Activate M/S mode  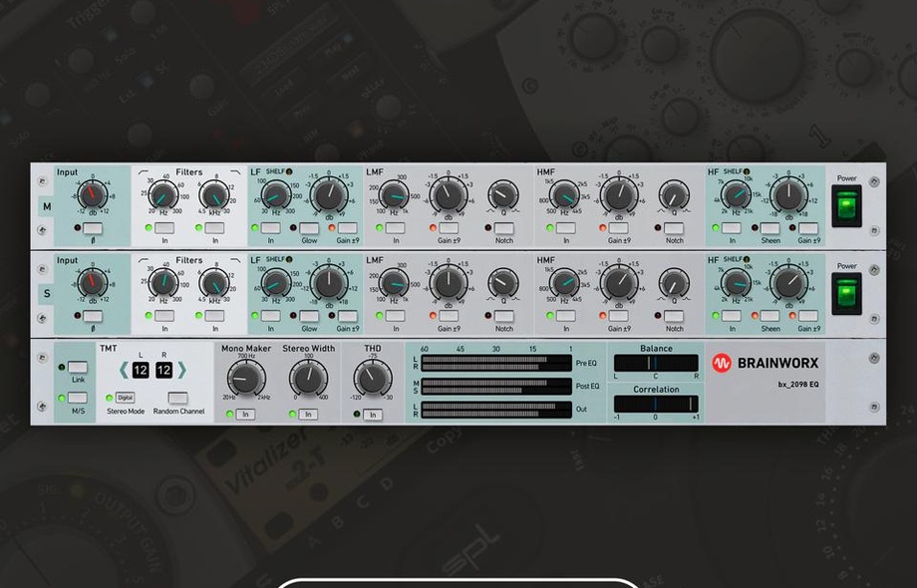pyautogui.click(x=77, y=397)
